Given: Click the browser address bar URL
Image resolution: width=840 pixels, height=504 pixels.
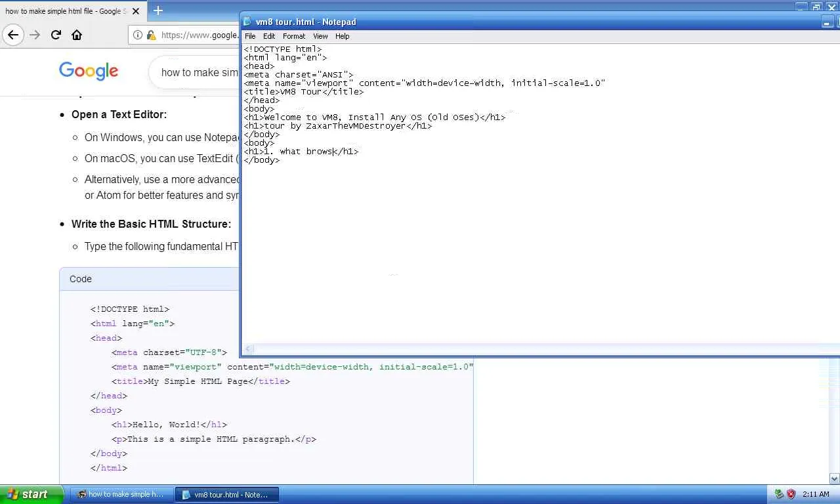Looking at the screenshot, I should [x=199, y=35].
